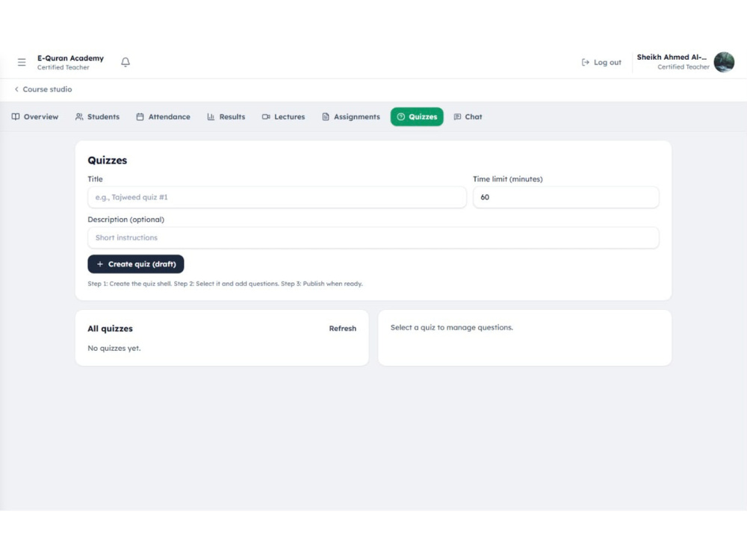Open the Assignments tab
This screenshot has height=560, width=747.
[x=350, y=116]
